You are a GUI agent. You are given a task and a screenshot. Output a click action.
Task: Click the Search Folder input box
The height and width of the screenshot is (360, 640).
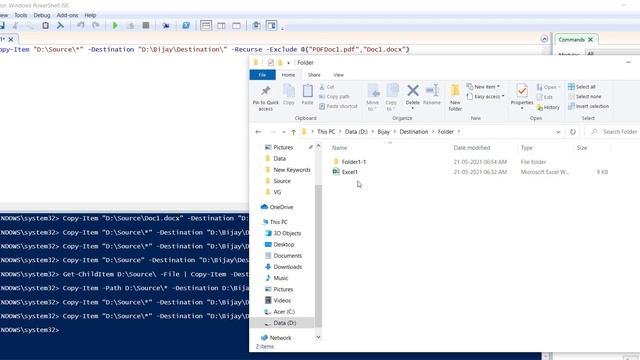pyautogui.click(x=613, y=132)
